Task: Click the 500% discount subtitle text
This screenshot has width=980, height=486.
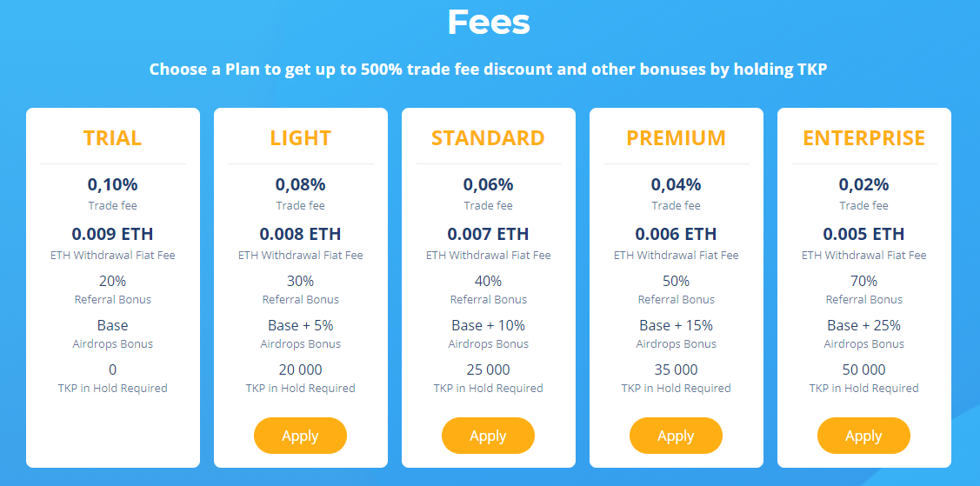Action: [x=488, y=70]
